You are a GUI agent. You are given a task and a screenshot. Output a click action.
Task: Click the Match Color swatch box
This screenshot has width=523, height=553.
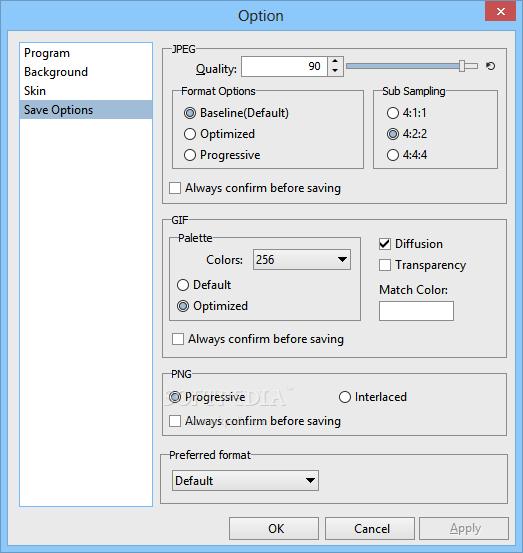pos(416,311)
